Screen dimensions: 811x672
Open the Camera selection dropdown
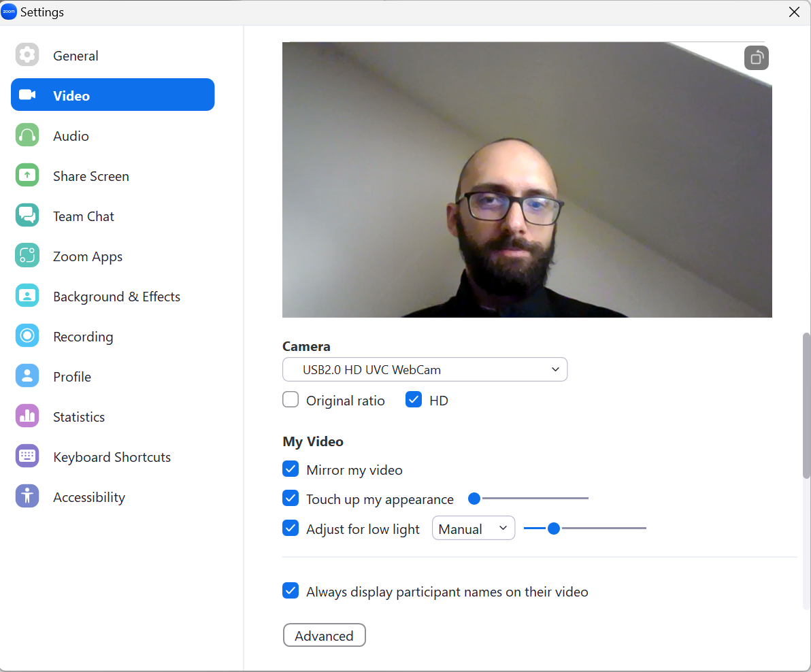[x=425, y=369]
